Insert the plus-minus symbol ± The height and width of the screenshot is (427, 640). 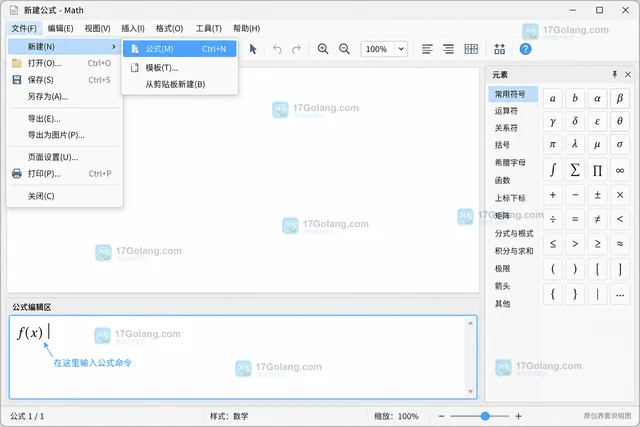597,195
